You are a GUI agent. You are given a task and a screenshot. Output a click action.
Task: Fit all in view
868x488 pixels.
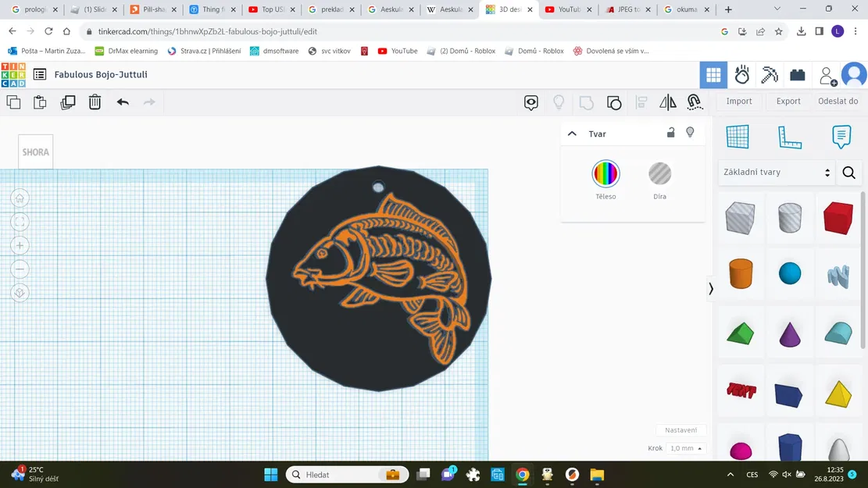(x=20, y=222)
